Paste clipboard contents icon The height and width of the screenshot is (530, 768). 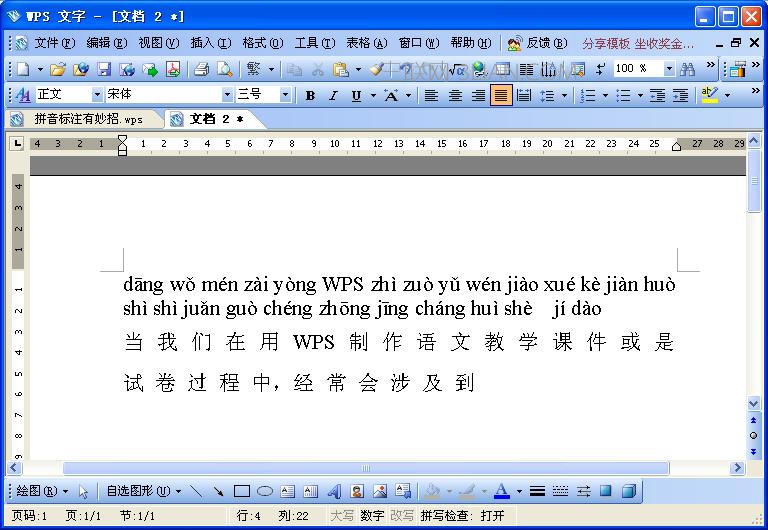click(340, 70)
